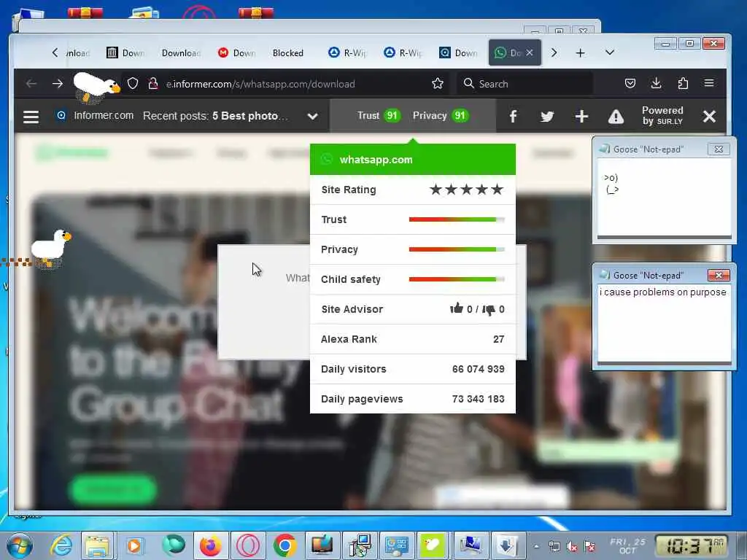
Task: Open a new tab with the plus button
Action: 580,52
